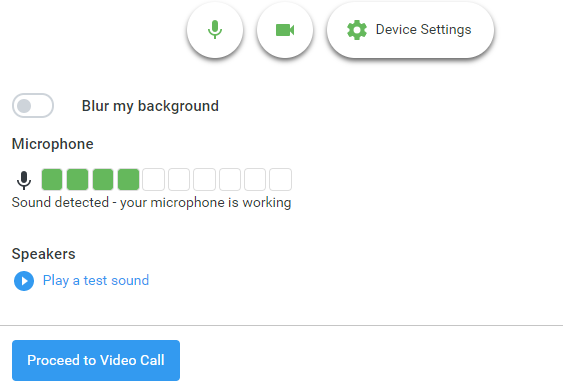563x389 pixels.
Task: Mute the microphone with the round mic button
Action: click(215, 30)
